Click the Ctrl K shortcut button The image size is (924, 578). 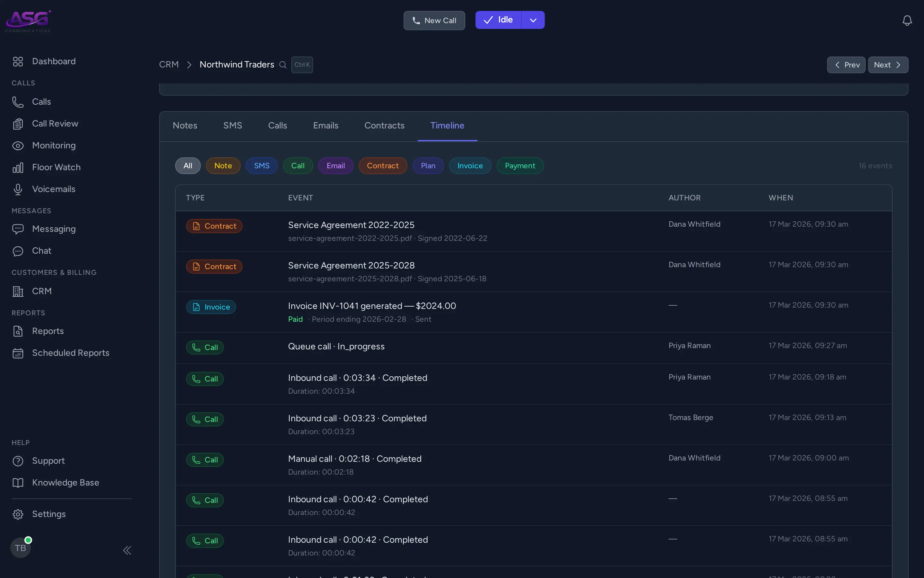coord(302,65)
